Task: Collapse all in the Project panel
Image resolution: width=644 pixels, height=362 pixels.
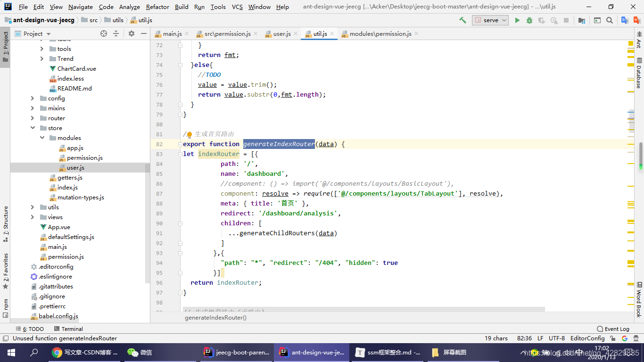Action: 116,33
